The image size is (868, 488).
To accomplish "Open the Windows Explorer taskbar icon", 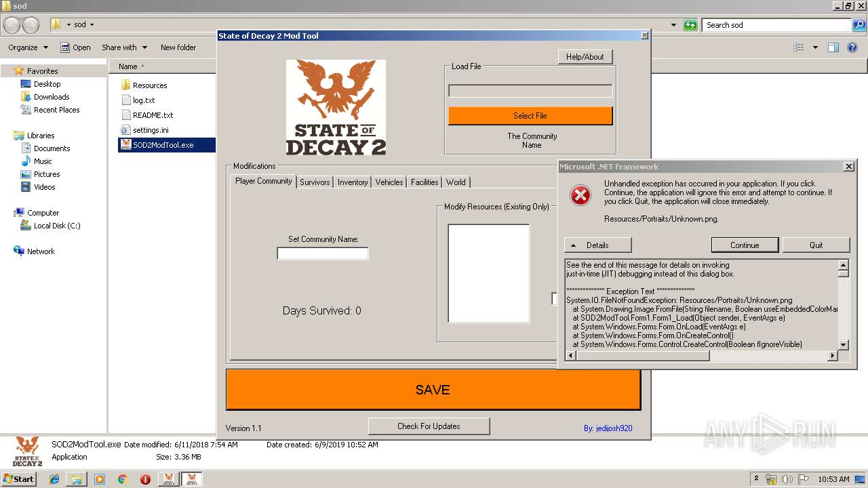I will (x=77, y=479).
